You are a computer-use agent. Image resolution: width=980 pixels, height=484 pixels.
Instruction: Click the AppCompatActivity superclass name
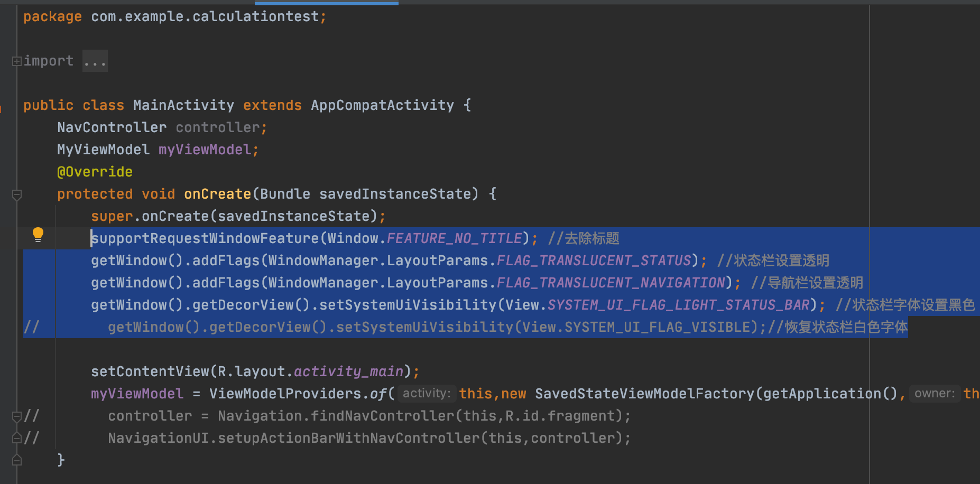click(382, 105)
